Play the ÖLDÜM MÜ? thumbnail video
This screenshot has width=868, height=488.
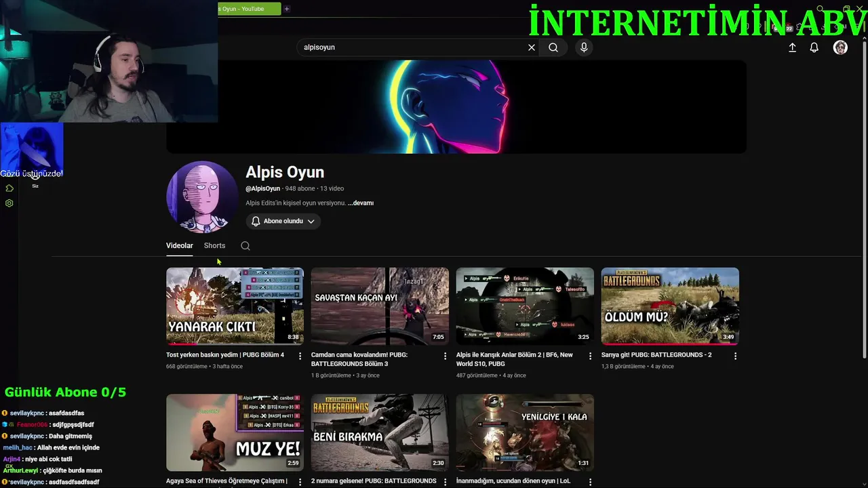pyautogui.click(x=670, y=306)
